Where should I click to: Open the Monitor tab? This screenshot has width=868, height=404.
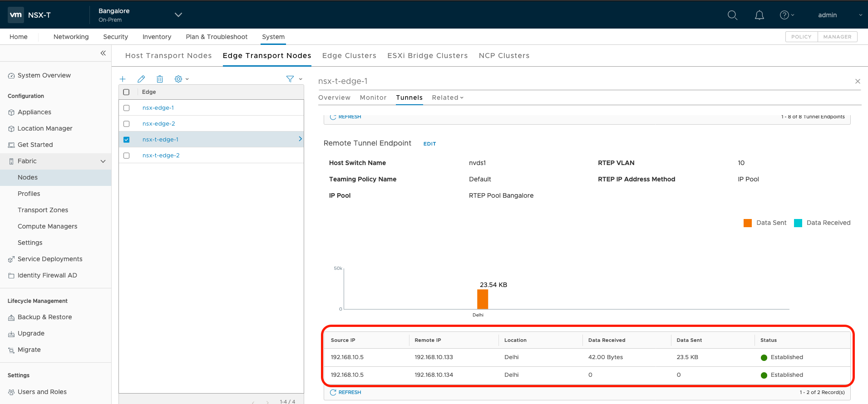373,97
